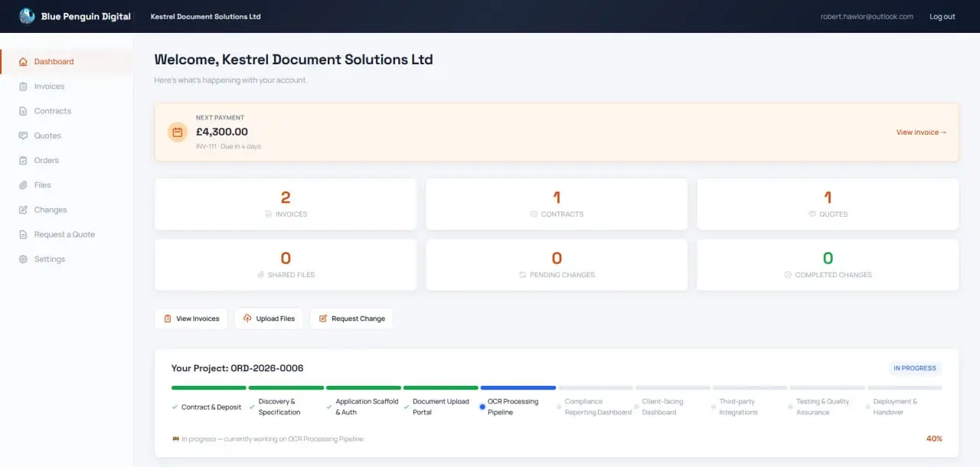Click the View Invoices button

(191, 318)
